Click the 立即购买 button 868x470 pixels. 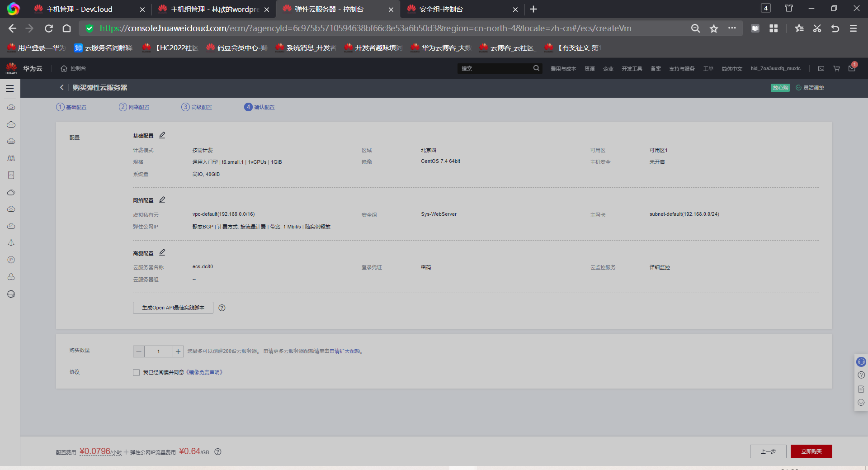pos(811,451)
